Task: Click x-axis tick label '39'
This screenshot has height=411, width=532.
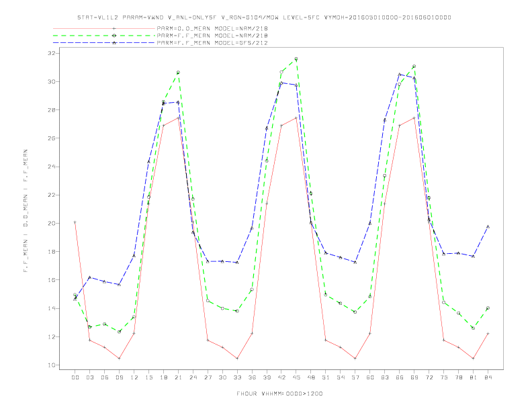Action: [x=267, y=377]
